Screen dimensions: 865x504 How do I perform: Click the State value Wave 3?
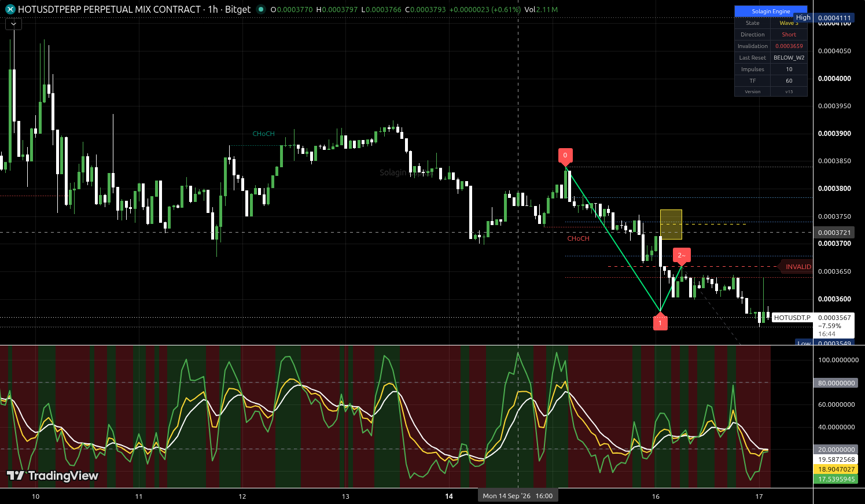point(789,23)
